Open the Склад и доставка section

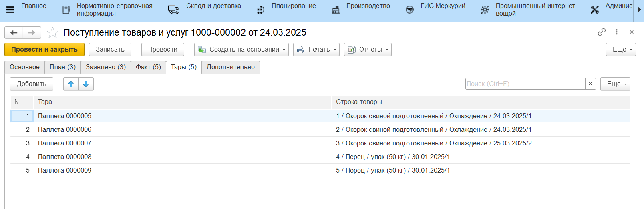point(213,6)
